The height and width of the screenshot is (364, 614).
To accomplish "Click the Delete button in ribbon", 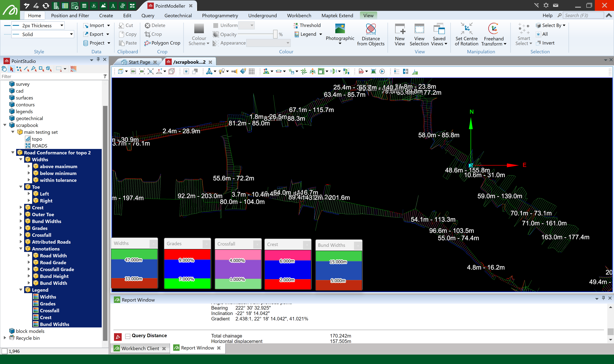I will pyautogui.click(x=155, y=25).
